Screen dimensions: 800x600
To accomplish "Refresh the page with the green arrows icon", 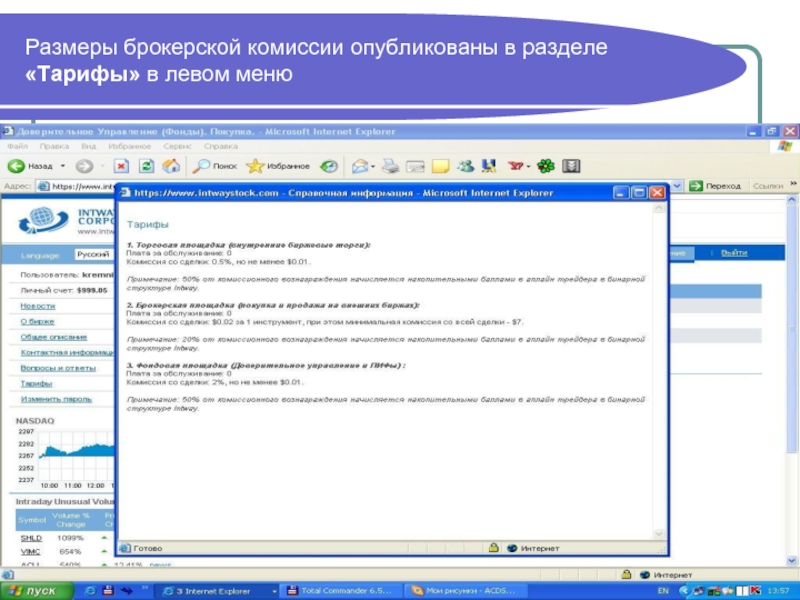I will pos(146,166).
